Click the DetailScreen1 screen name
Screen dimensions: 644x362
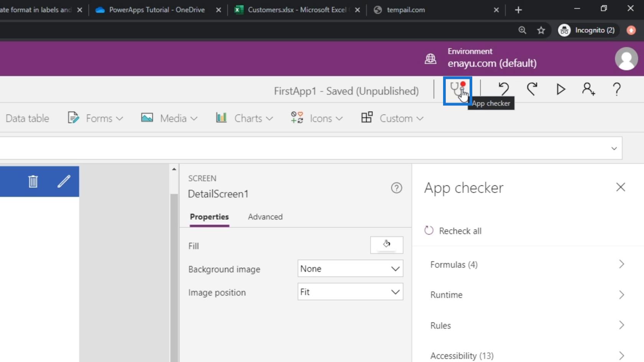[218, 194]
